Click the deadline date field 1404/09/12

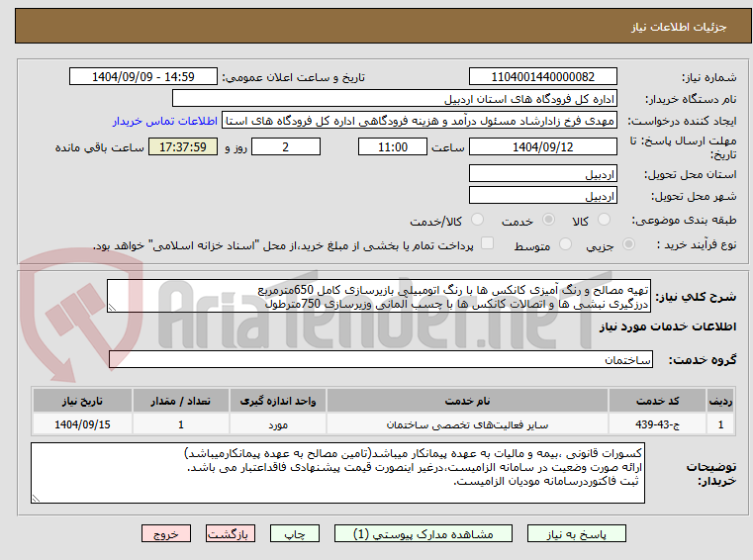542,147
